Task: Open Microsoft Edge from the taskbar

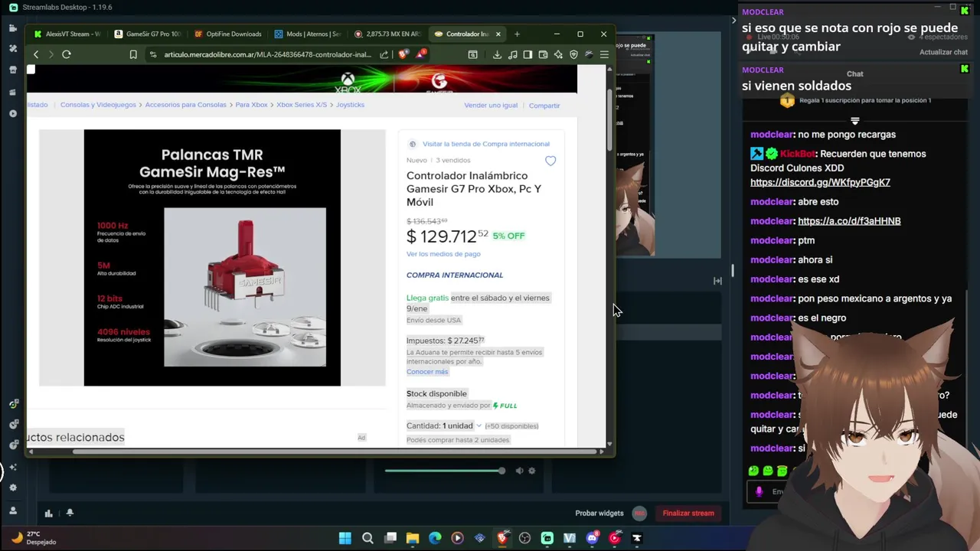Action: click(435, 538)
